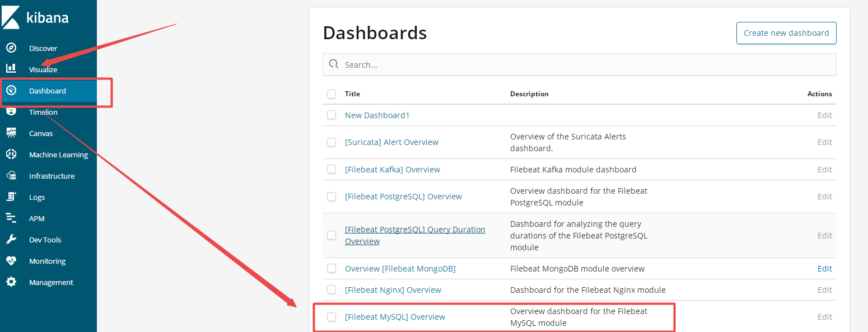Click the Discover compass icon

coord(11,48)
